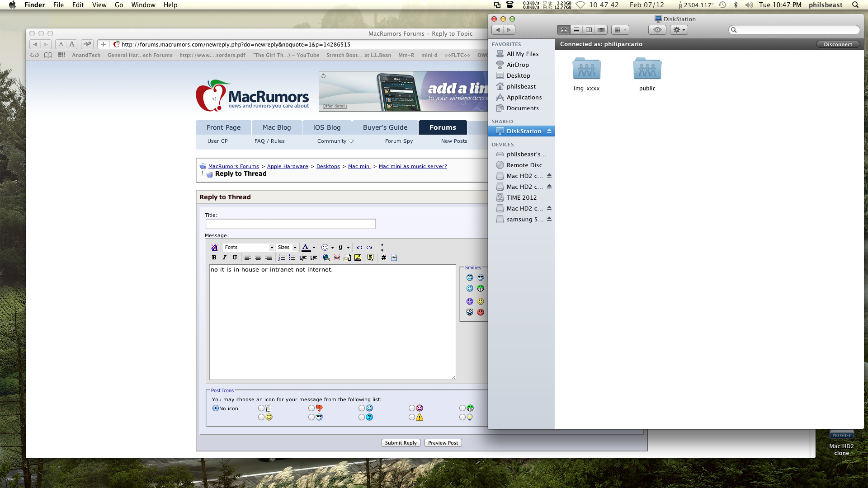Open the Sizes dropdown
868x488 pixels.
(x=287, y=247)
